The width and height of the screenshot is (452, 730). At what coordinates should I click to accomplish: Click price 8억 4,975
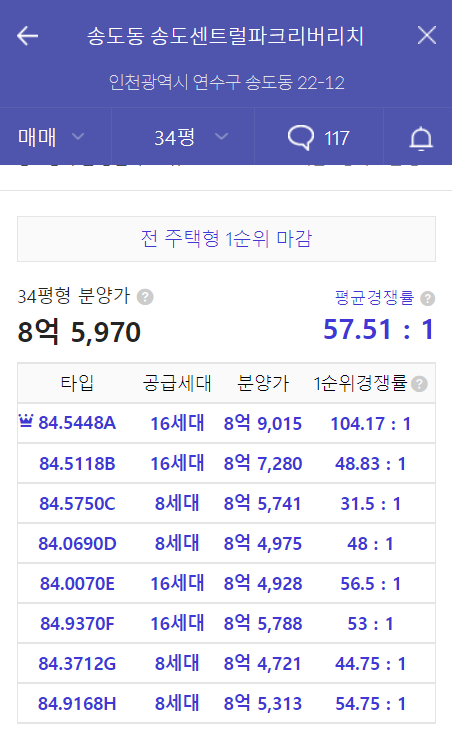click(x=263, y=543)
